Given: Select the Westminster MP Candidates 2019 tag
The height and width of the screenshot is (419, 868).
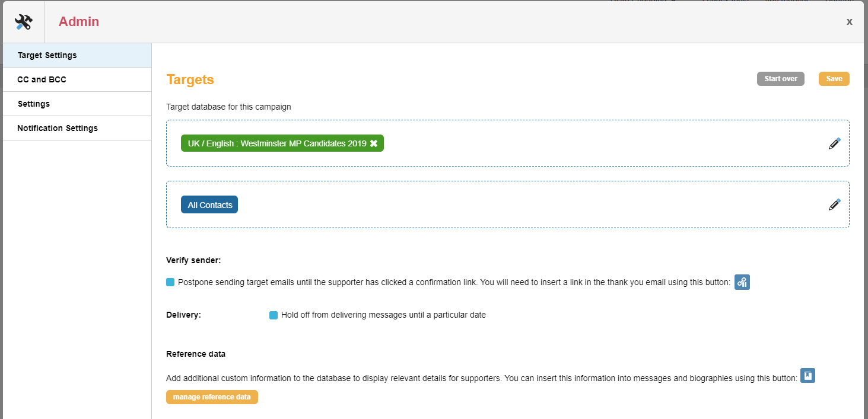Looking at the screenshot, I should click(276, 143).
